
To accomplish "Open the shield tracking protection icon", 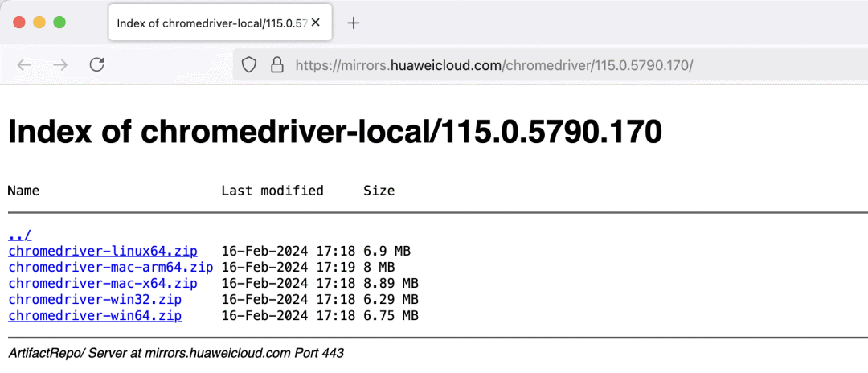I will click(249, 66).
